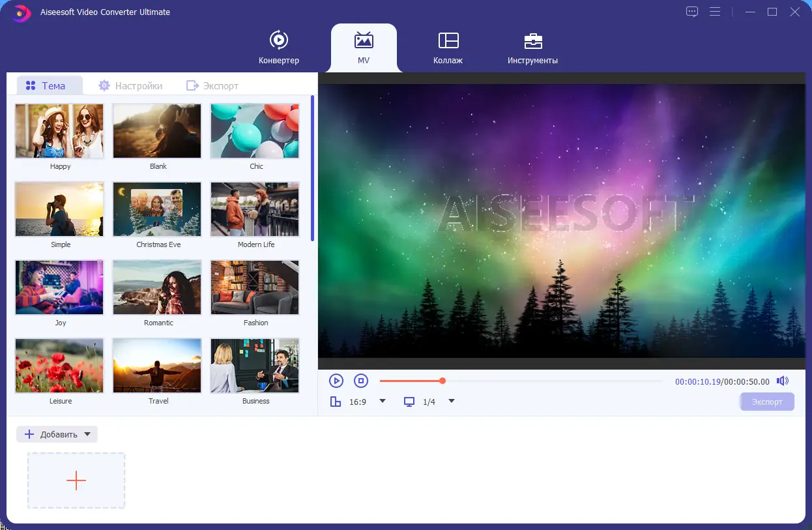This screenshot has width=812, height=530.
Task: Click the Экспорт button below preview
Action: [x=767, y=402]
